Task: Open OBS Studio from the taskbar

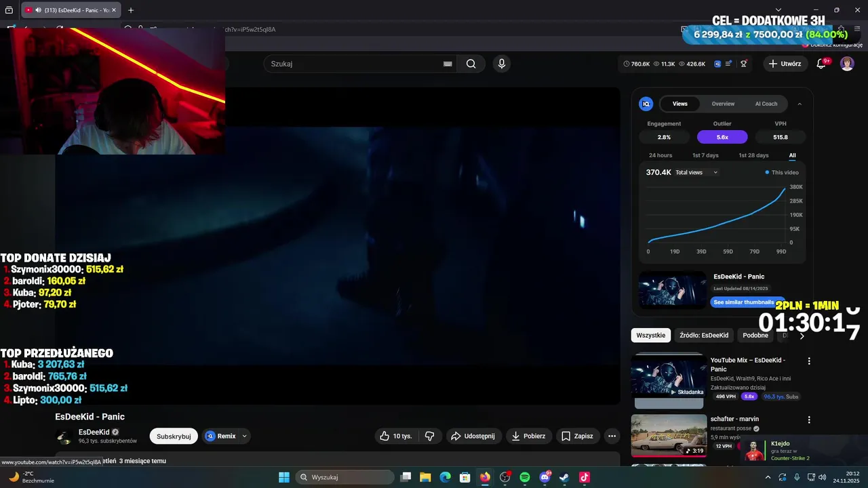Action: pos(505,477)
